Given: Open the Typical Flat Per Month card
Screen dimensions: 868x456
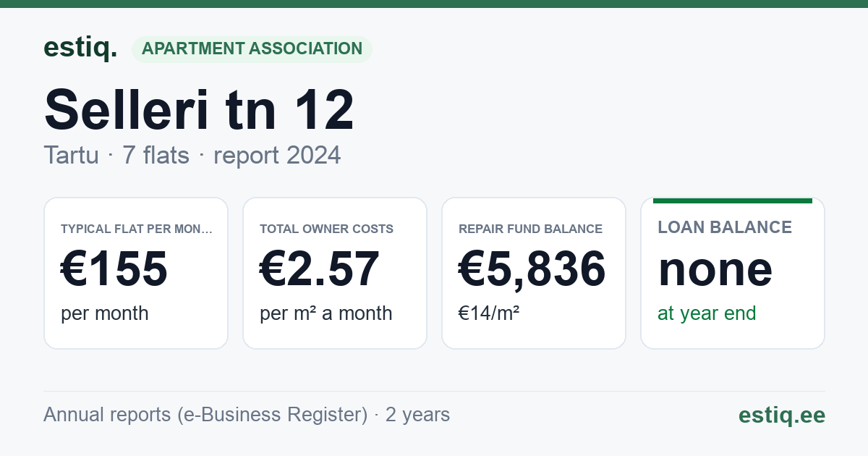Looking at the screenshot, I should [136, 273].
